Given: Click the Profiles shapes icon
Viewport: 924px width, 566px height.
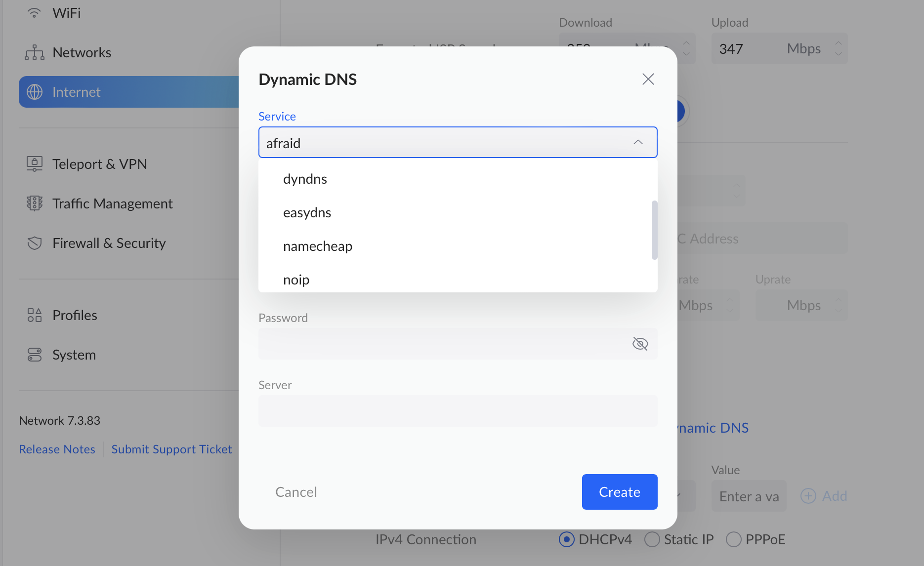Looking at the screenshot, I should click(34, 315).
